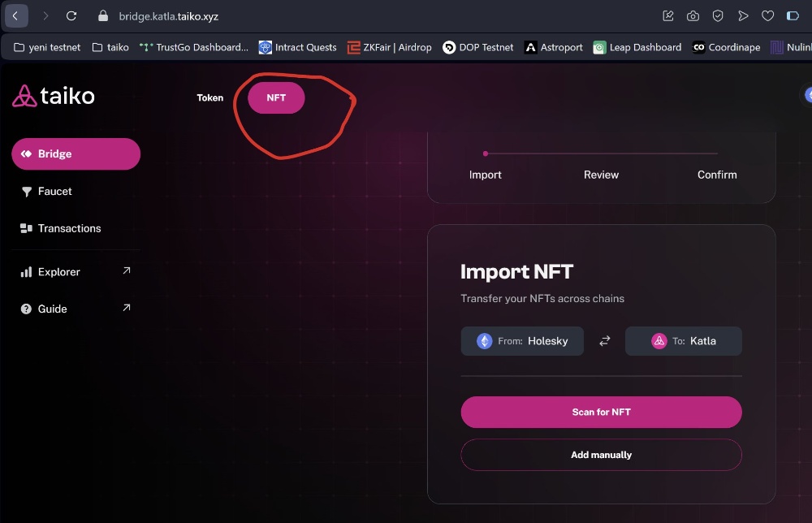This screenshot has width=812, height=523.
Task: Open the taiko bookmark folder
Action: (x=110, y=47)
